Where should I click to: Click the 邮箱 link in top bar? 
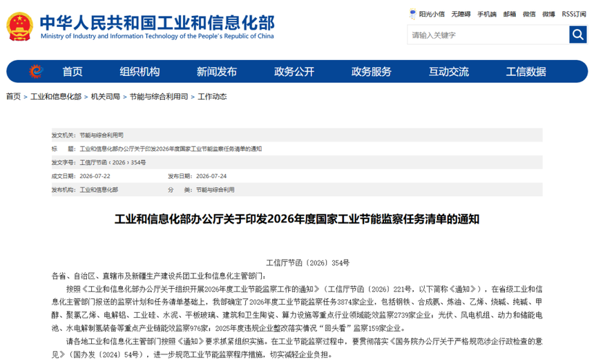[x=510, y=15]
